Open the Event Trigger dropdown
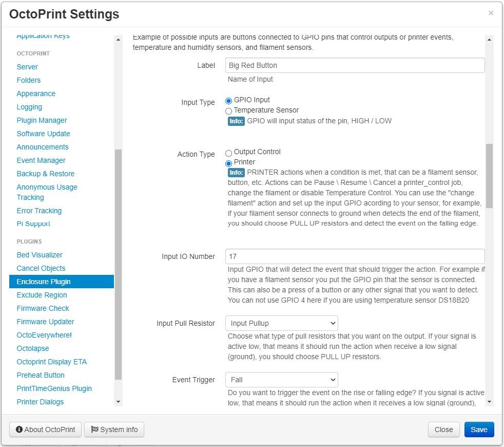Image resolution: width=504 pixels, height=447 pixels. (x=282, y=380)
